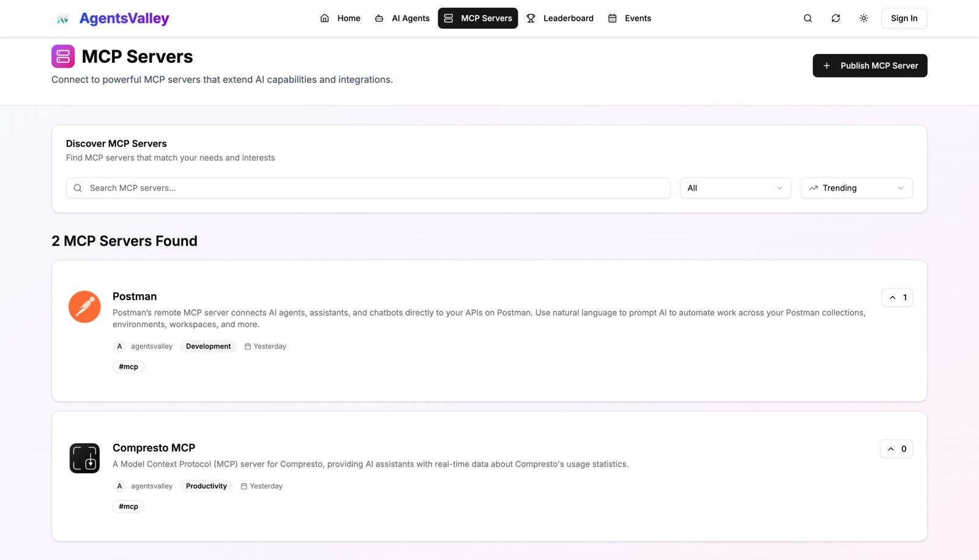Click the chevron on the All dropdown
Viewport: 979px width, 560px height.
coord(780,188)
